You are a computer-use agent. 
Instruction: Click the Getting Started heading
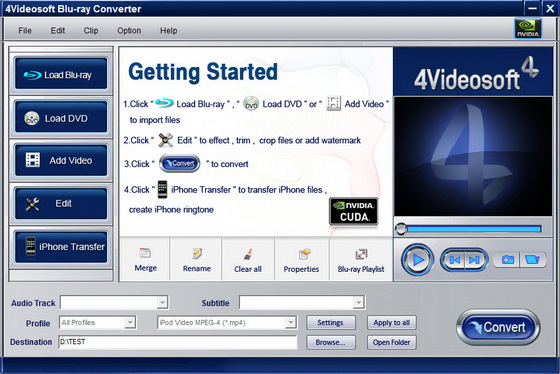(x=202, y=72)
